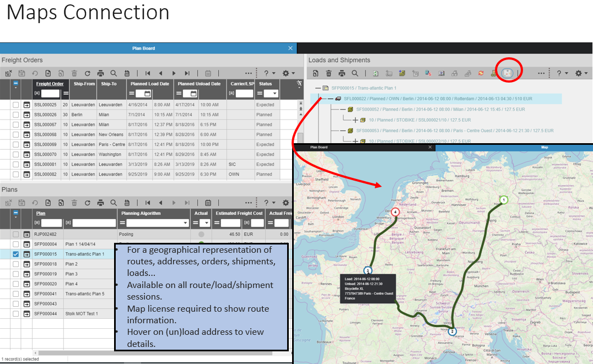Collapse load SFL000022 tree node
This screenshot has height=364, width=593.
click(x=330, y=99)
